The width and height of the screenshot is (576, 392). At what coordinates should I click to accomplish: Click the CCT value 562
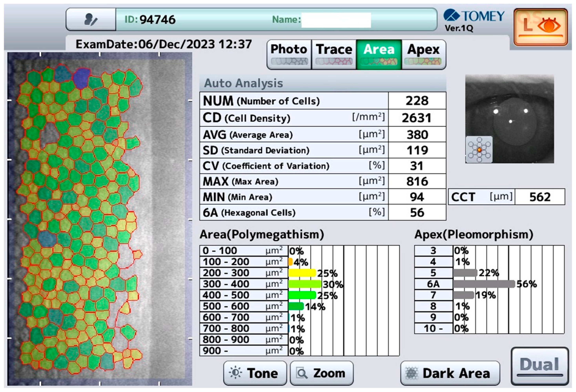(x=540, y=197)
